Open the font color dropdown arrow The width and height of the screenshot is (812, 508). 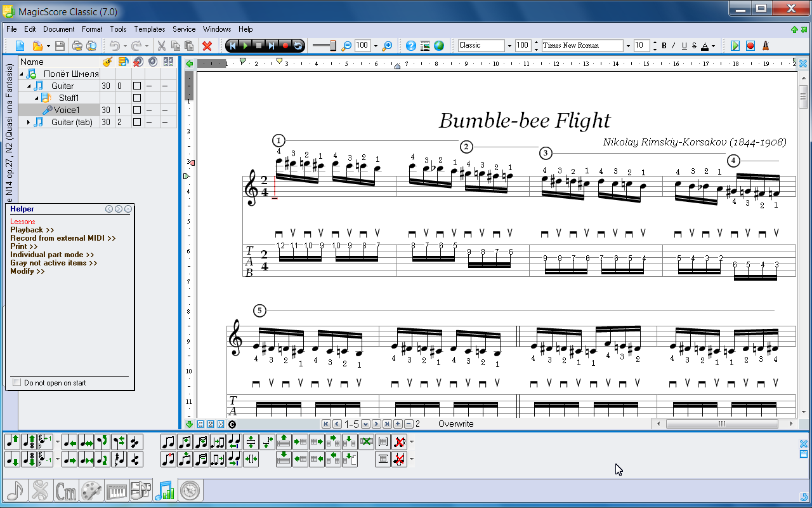click(713, 46)
